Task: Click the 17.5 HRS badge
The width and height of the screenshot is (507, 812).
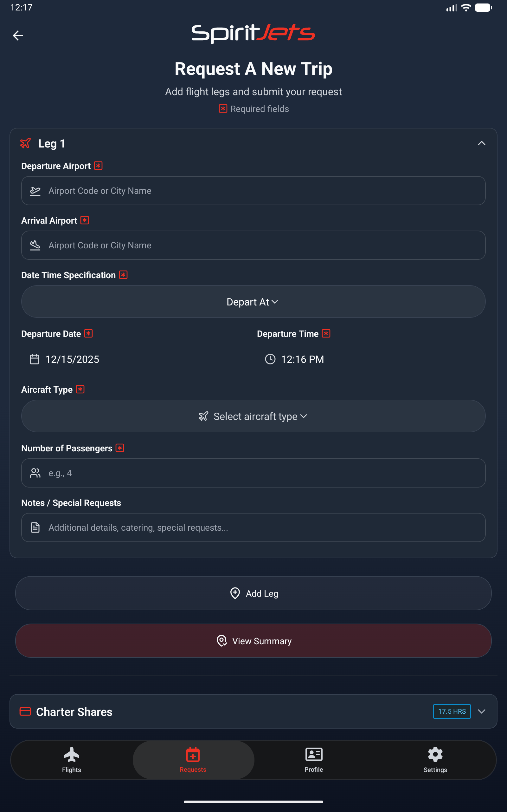Action: 452,711
